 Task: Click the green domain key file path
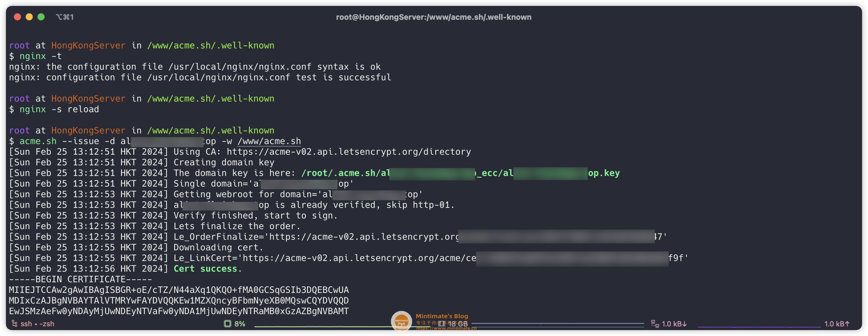pos(460,173)
